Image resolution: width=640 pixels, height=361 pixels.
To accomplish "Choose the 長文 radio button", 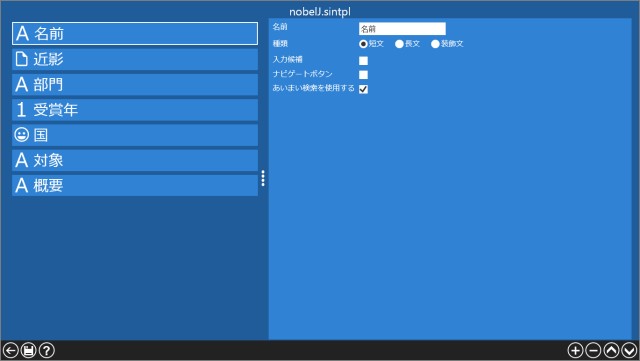I will (x=399, y=44).
